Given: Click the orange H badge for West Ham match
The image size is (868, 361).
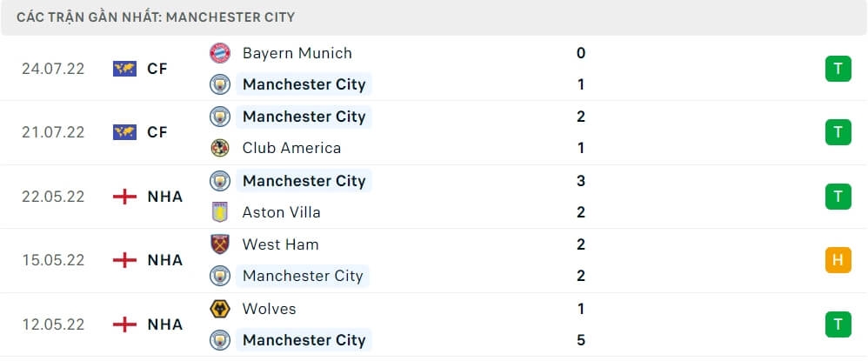Looking at the screenshot, I should tap(838, 260).
